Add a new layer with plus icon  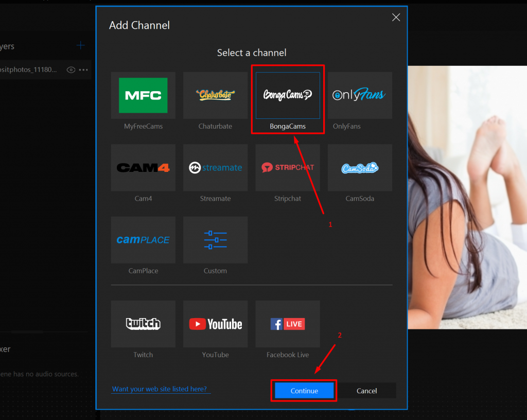pyautogui.click(x=81, y=45)
